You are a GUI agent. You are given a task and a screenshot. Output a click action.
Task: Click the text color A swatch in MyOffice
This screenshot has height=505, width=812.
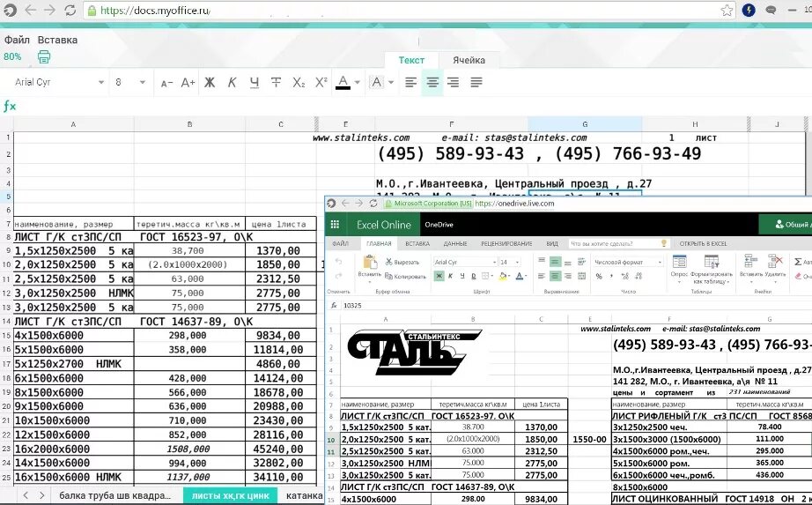[x=343, y=83]
